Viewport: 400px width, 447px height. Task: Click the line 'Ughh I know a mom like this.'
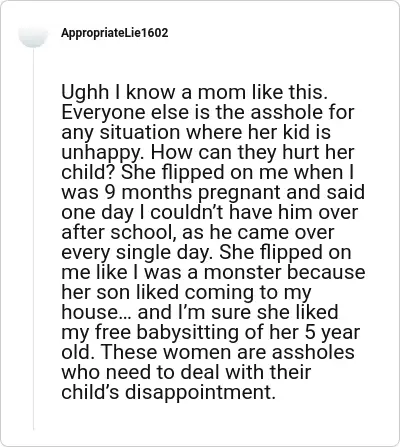pyautogui.click(x=195, y=92)
